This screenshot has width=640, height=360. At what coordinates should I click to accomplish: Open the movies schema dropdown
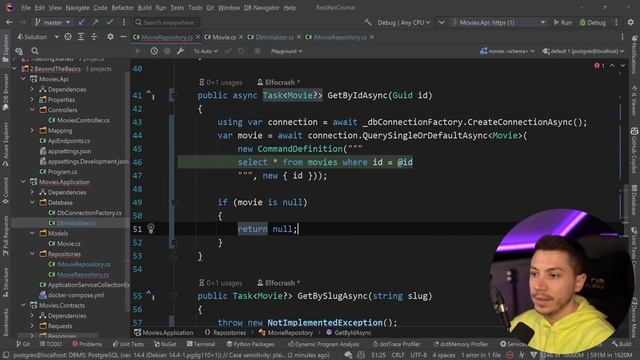[x=507, y=51]
